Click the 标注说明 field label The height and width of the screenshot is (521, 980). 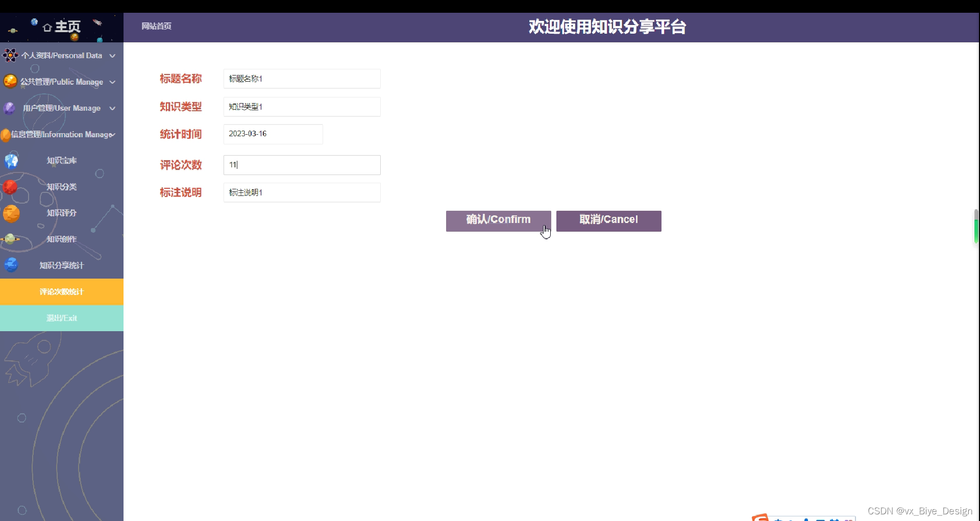[181, 192]
